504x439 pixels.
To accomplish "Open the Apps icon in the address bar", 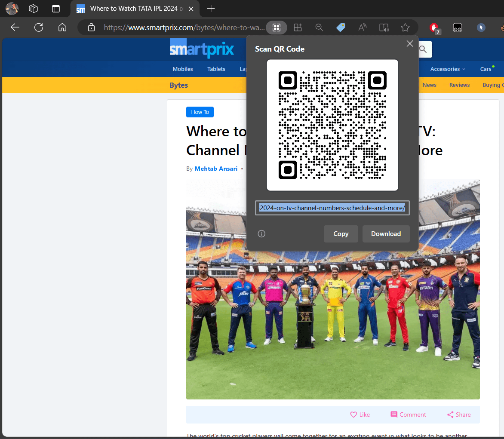I will point(298,28).
